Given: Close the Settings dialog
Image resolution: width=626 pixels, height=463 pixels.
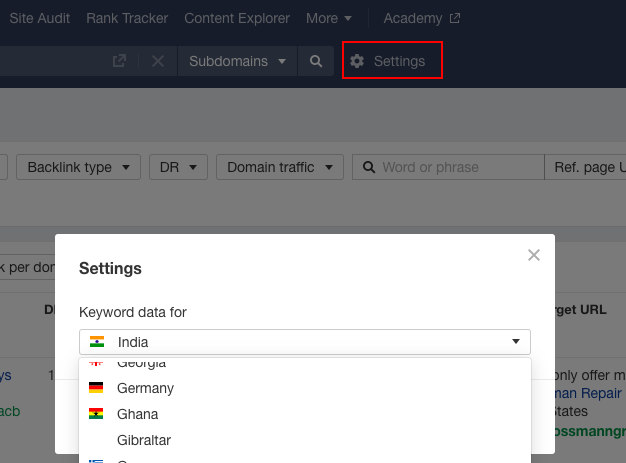Looking at the screenshot, I should pyautogui.click(x=534, y=255).
